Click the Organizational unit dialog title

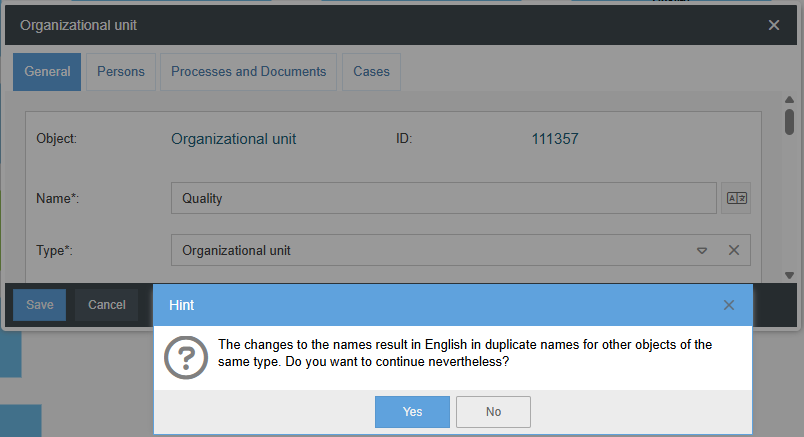pos(78,25)
